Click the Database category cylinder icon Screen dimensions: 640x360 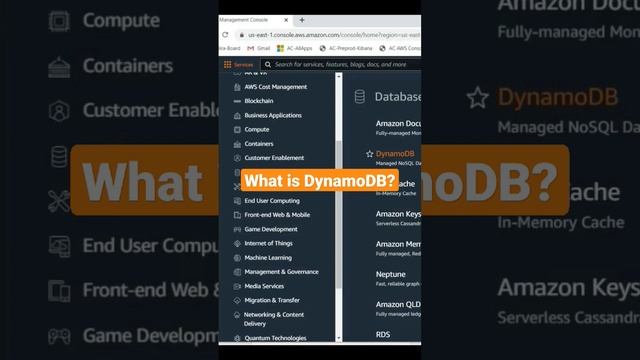coord(360,97)
